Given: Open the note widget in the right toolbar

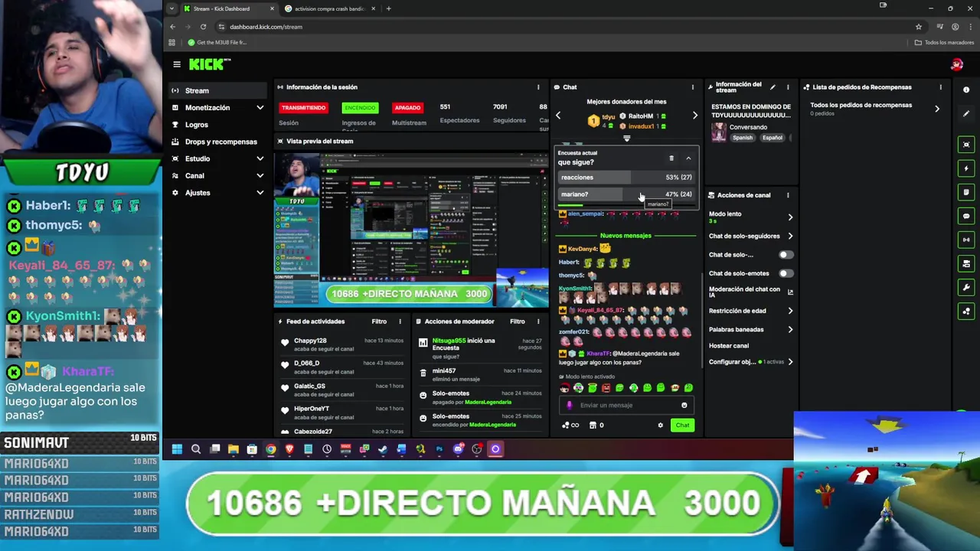Looking at the screenshot, I should pos(966,192).
